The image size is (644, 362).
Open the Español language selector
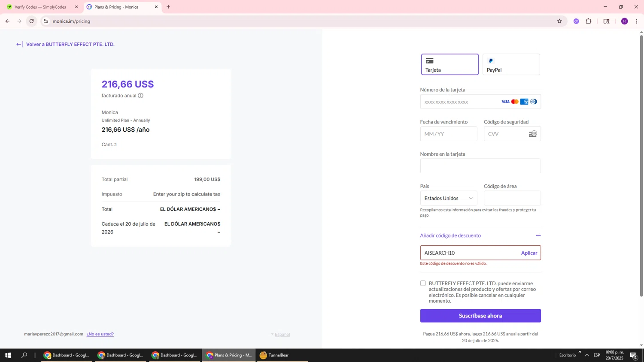coord(280,334)
